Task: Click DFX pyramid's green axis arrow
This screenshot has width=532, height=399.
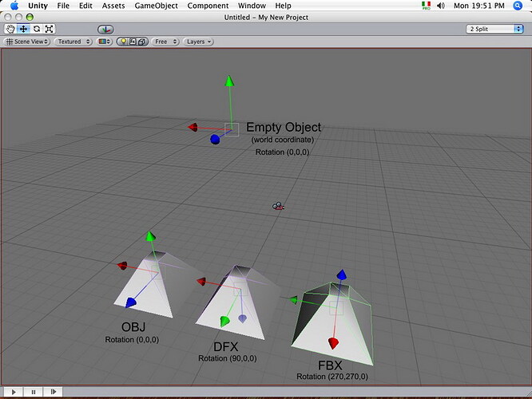Action: [x=224, y=321]
